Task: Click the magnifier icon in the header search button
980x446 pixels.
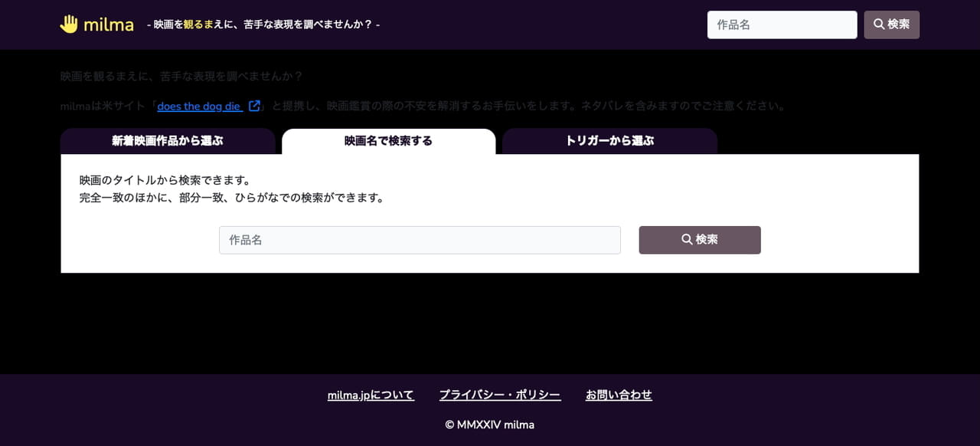Action: pos(878,24)
